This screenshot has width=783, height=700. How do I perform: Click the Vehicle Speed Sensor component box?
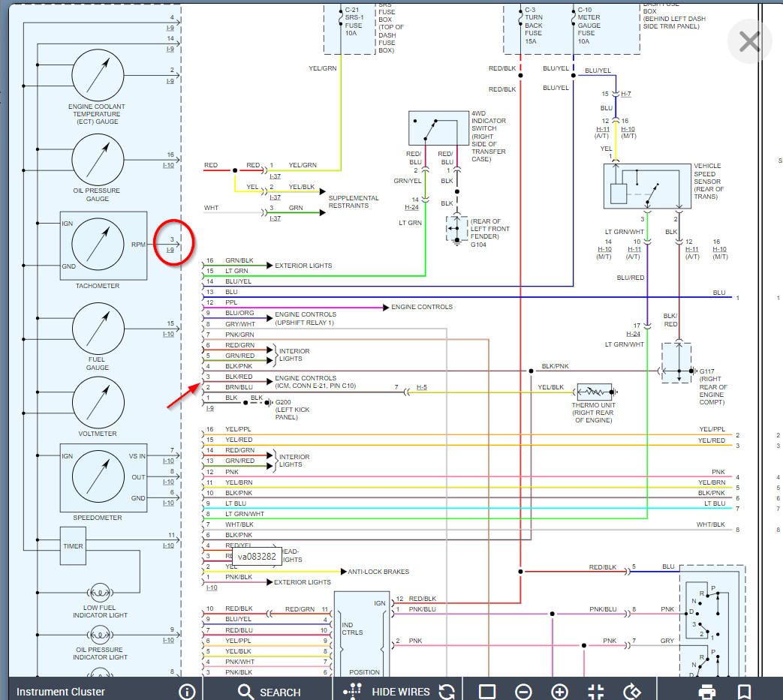click(647, 185)
